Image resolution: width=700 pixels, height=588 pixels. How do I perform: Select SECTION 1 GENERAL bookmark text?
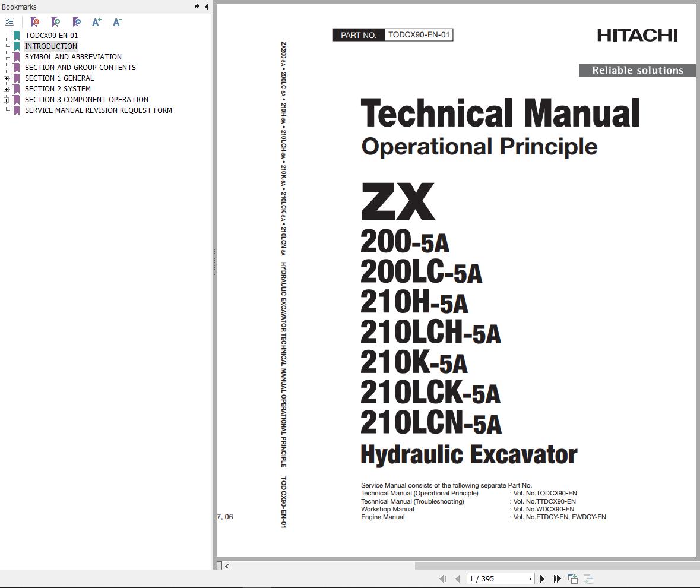(59, 78)
